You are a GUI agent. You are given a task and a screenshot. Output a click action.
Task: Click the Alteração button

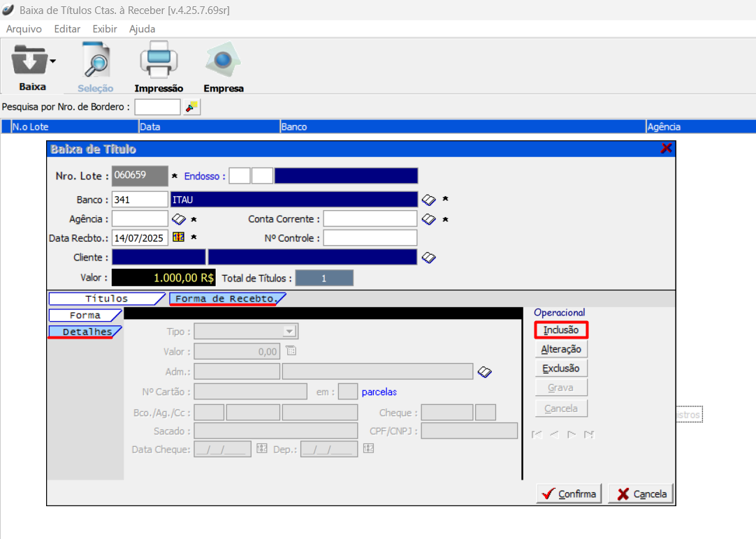point(561,349)
